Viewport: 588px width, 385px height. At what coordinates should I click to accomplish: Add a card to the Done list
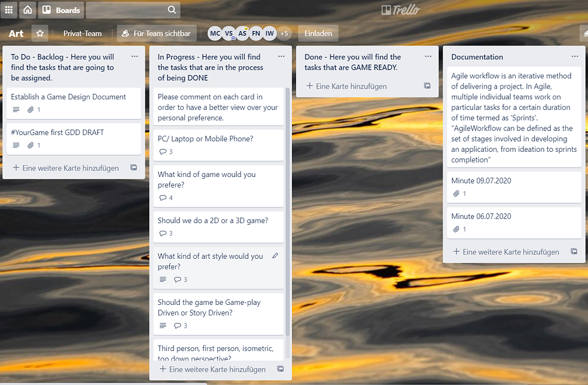(x=346, y=86)
